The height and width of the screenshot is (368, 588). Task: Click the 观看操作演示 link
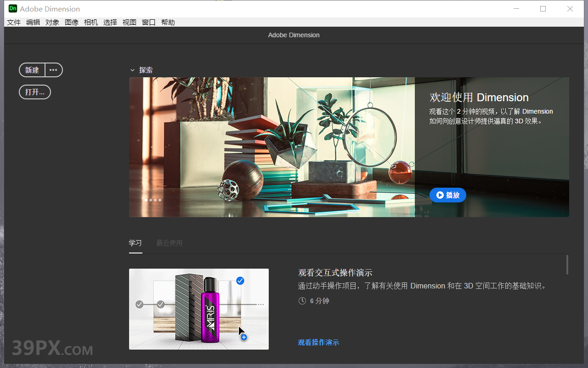(x=318, y=342)
